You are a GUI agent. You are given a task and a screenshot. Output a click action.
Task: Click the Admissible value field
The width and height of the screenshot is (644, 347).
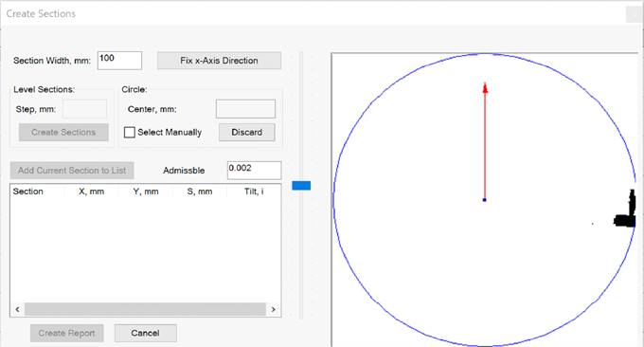click(254, 171)
